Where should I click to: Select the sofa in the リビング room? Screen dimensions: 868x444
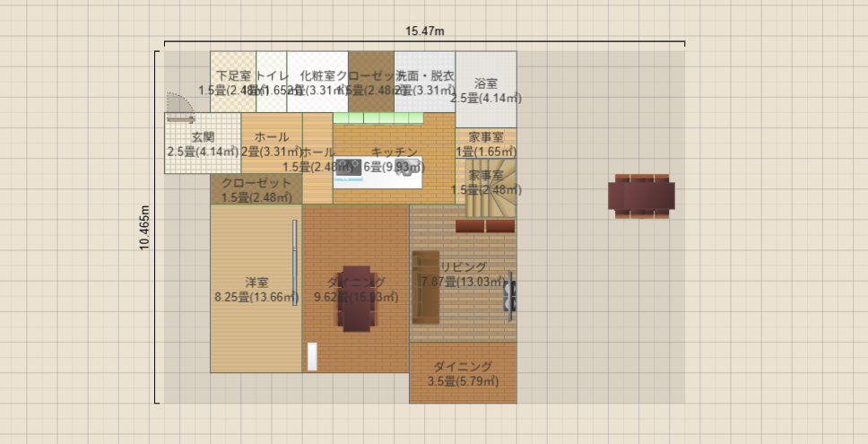(426, 287)
